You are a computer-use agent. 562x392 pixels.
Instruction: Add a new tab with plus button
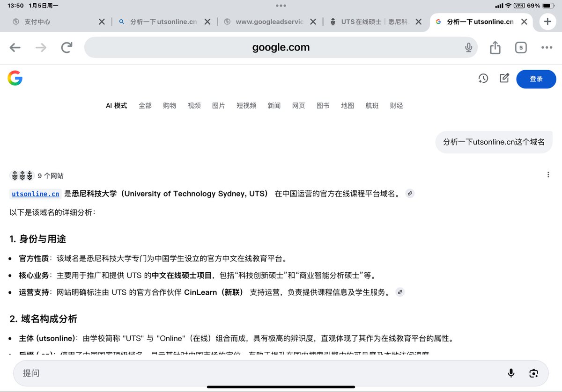pyautogui.click(x=547, y=22)
